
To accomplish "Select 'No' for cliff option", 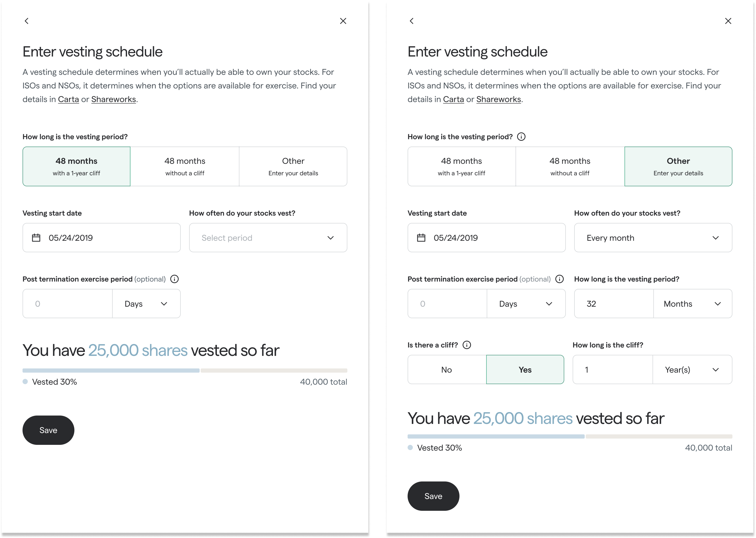I will (447, 370).
